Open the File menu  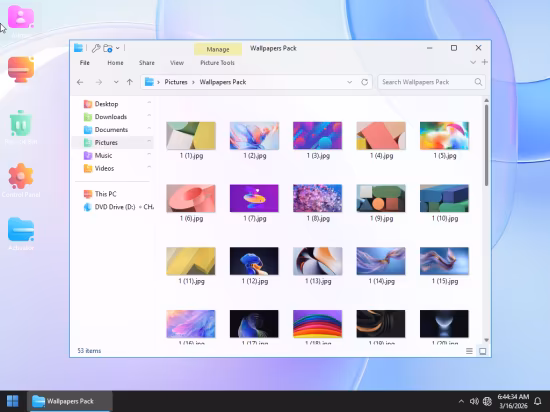pyautogui.click(x=85, y=63)
